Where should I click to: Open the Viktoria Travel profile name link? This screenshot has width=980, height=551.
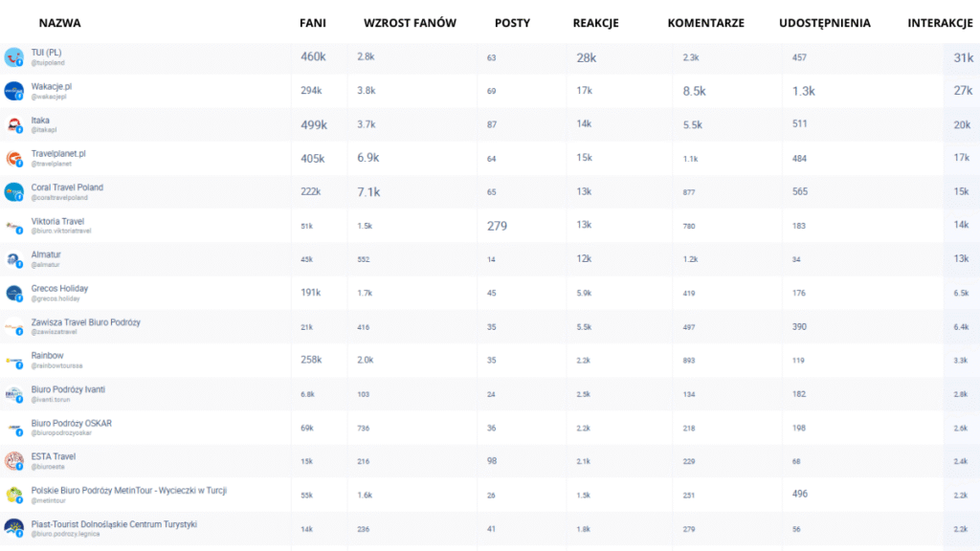pyautogui.click(x=57, y=221)
